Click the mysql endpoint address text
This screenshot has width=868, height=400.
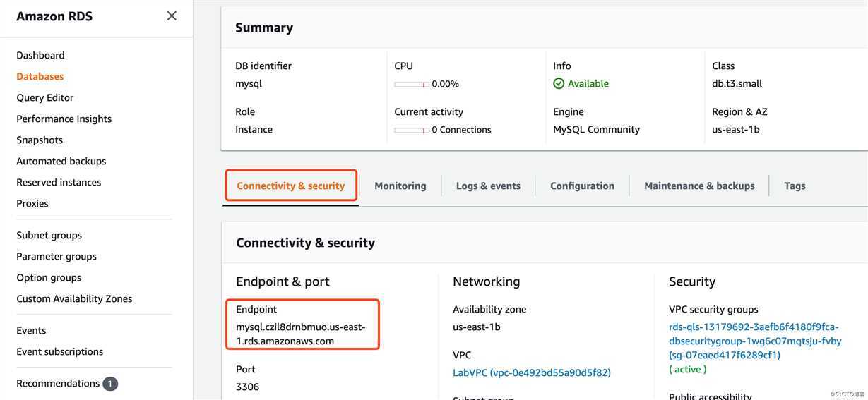pyautogui.click(x=301, y=334)
